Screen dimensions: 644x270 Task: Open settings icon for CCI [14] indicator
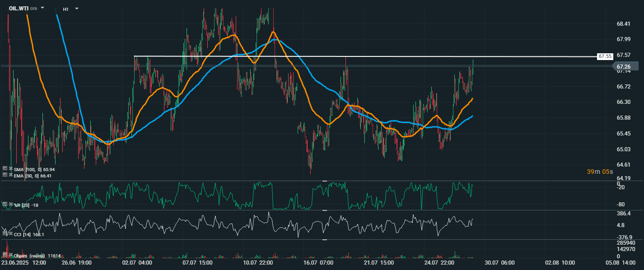click(x=5, y=233)
